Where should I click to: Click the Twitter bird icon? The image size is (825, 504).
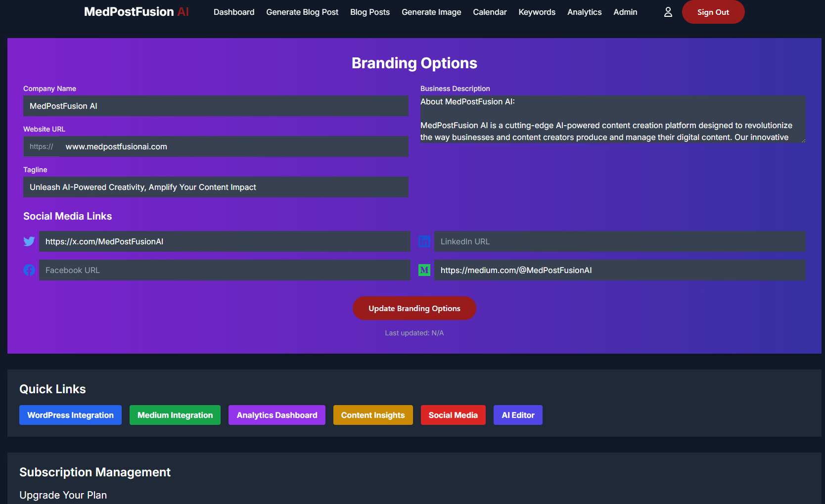[x=29, y=241]
